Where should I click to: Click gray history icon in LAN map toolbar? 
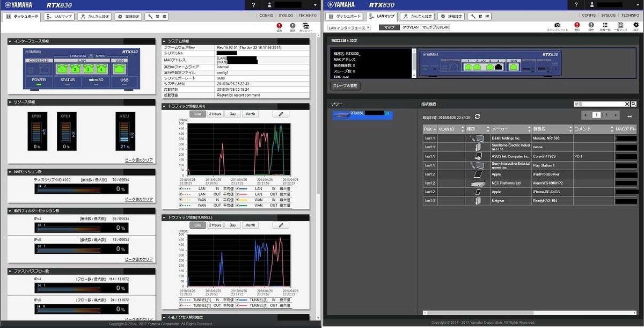591,25
